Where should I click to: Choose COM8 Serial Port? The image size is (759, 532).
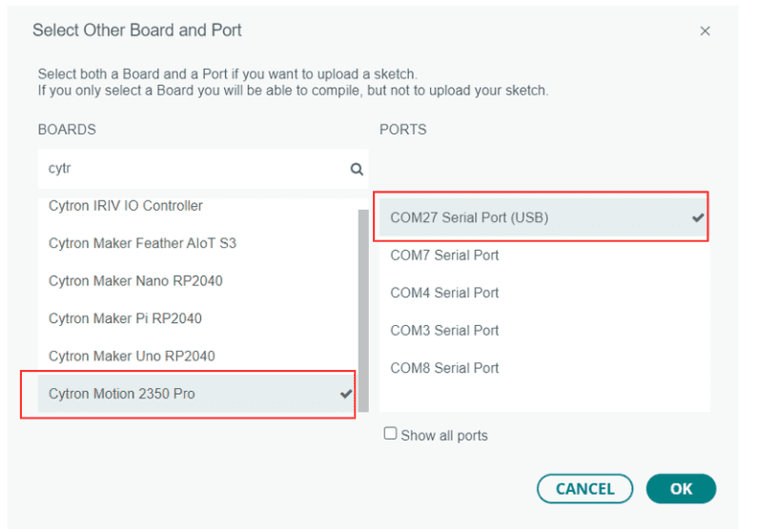(444, 368)
